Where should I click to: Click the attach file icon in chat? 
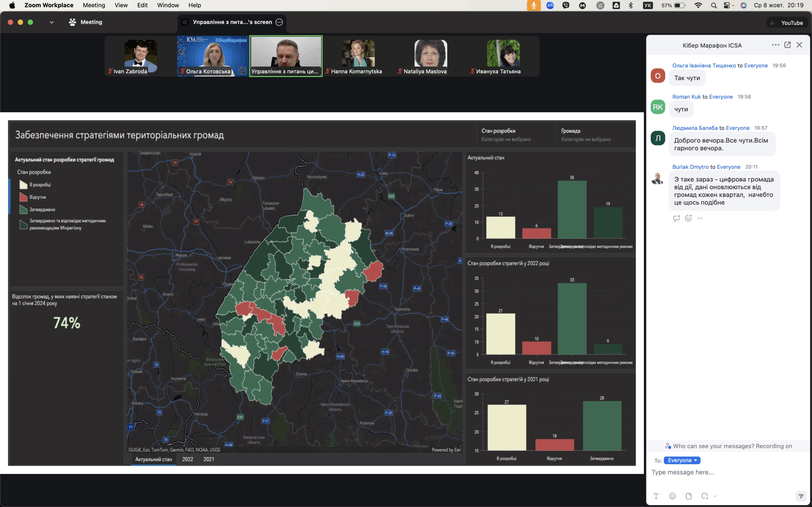[689, 496]
